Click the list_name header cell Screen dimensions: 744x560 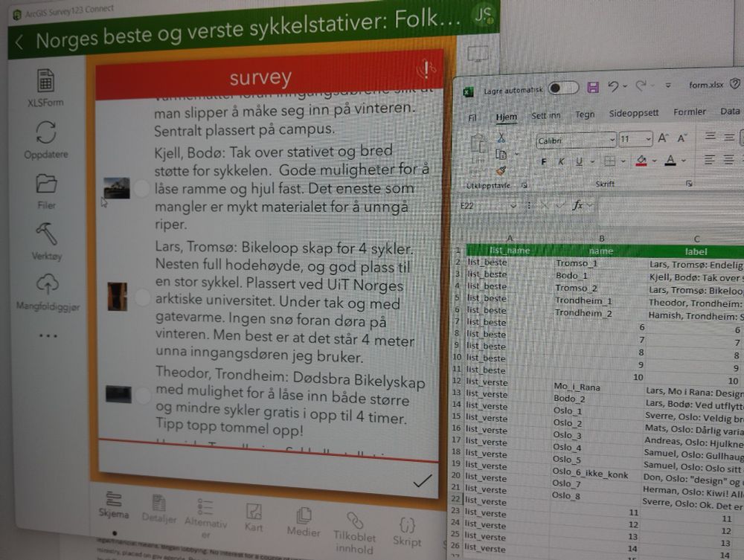point(509,251)
